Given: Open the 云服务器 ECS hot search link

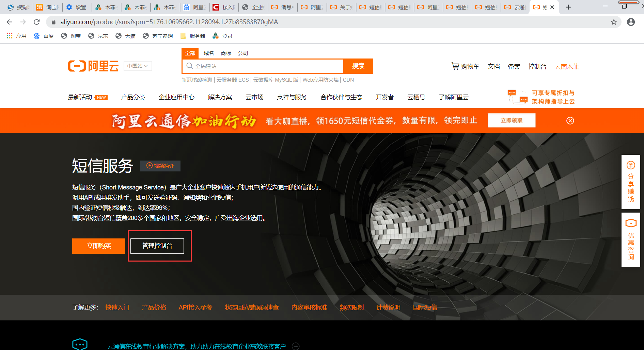Looking at the screenshot, I should [233, 80].
